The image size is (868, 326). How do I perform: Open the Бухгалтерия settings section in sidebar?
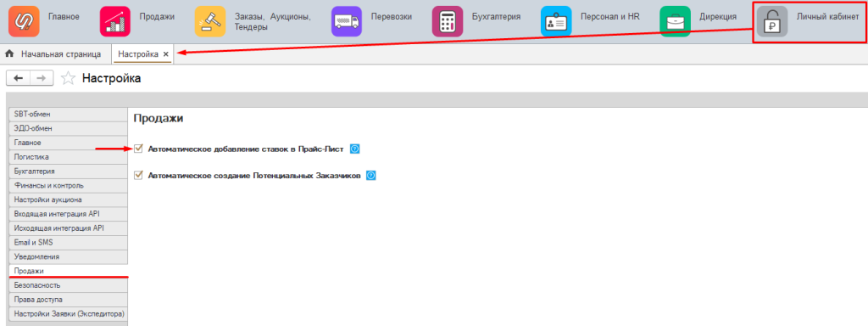pyautogui.click(x=69, y=171)
